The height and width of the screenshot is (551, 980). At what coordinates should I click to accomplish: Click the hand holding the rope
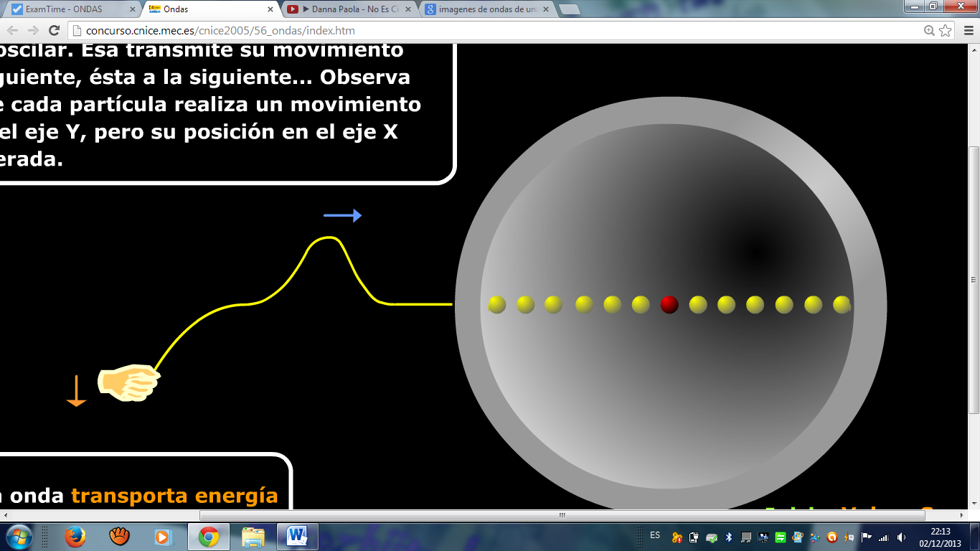(129, 383)
